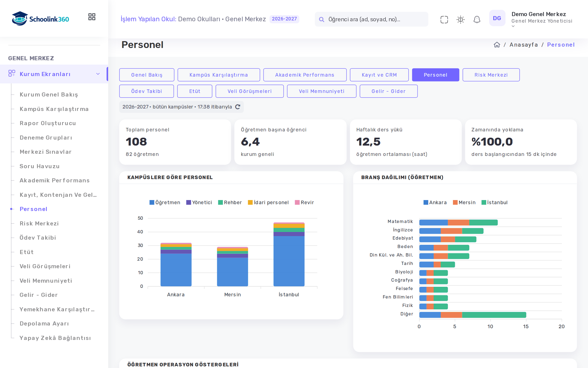
Task: Open Merkezi Sınavlar in sidebar
Action: [45, 152]
